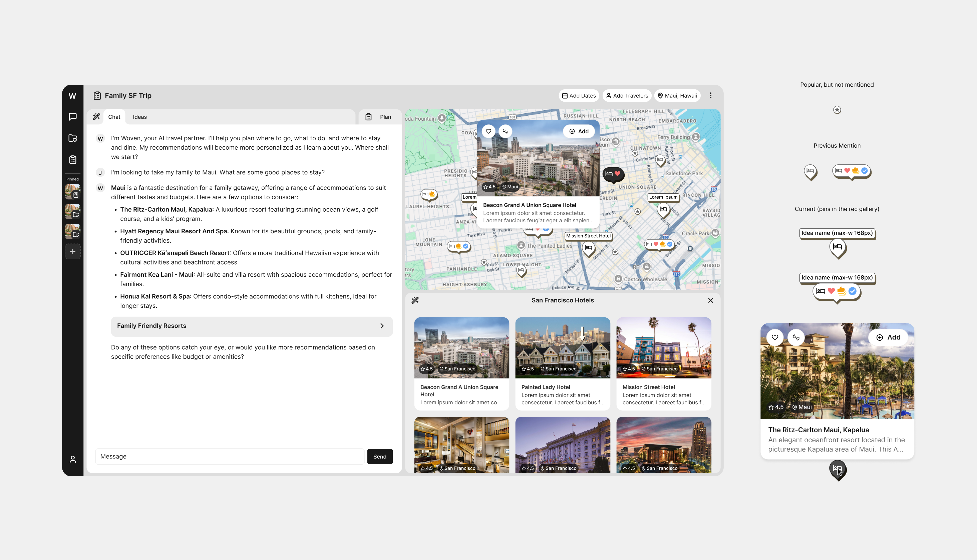Viewport: 977px width, 560px height.
Task: Click the compare arrows icon on Beacon Grand map card
Action: pos(506,132)
